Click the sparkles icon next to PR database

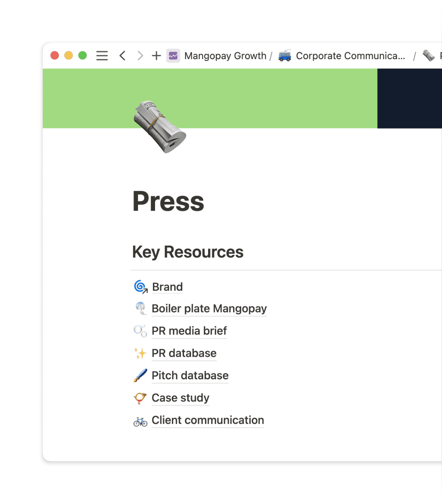(140, 353)
